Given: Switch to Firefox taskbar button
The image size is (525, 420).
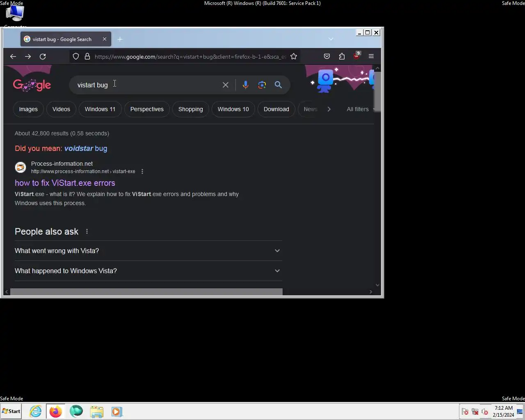Looking at the screenshot, I should (x=55, y=411).
